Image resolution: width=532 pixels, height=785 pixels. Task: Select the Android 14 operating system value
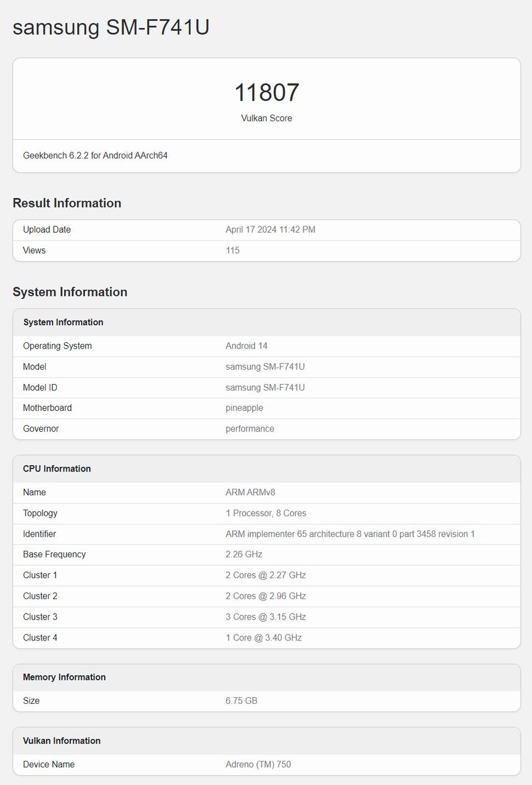(x=246, y=346)
